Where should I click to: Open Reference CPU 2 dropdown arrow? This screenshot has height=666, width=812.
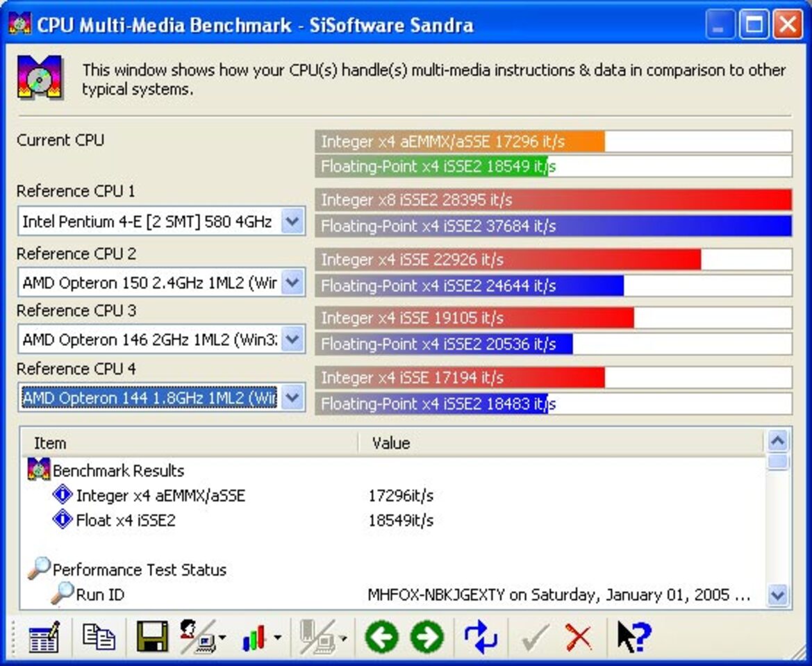click(x=292, y=282)
